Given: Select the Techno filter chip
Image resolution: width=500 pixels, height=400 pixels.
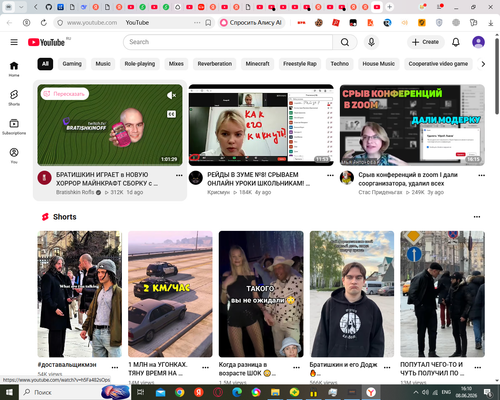Looking at the screenshot, I should pos(340,64).
